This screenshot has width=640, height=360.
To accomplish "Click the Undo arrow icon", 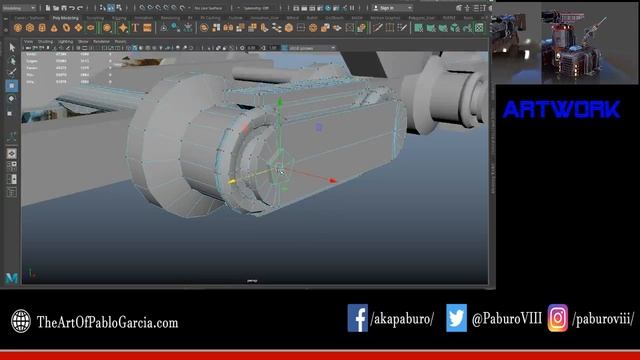I will (72, 8).
